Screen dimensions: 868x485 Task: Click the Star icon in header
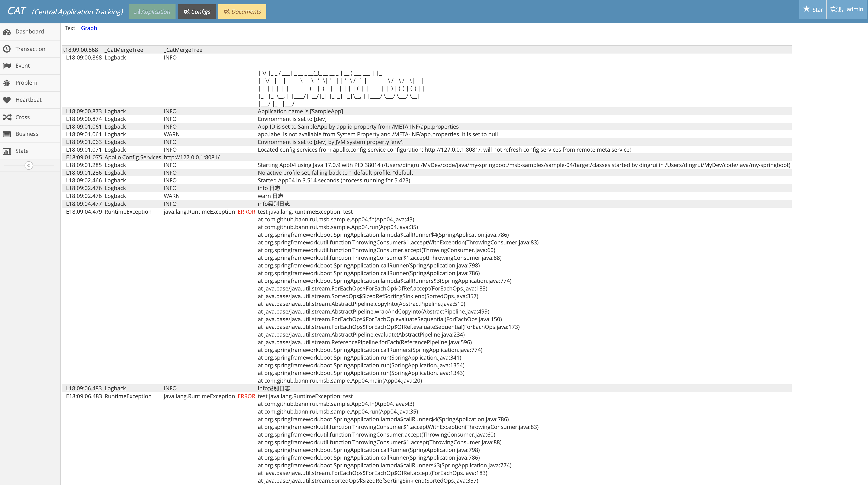(806, 9)
